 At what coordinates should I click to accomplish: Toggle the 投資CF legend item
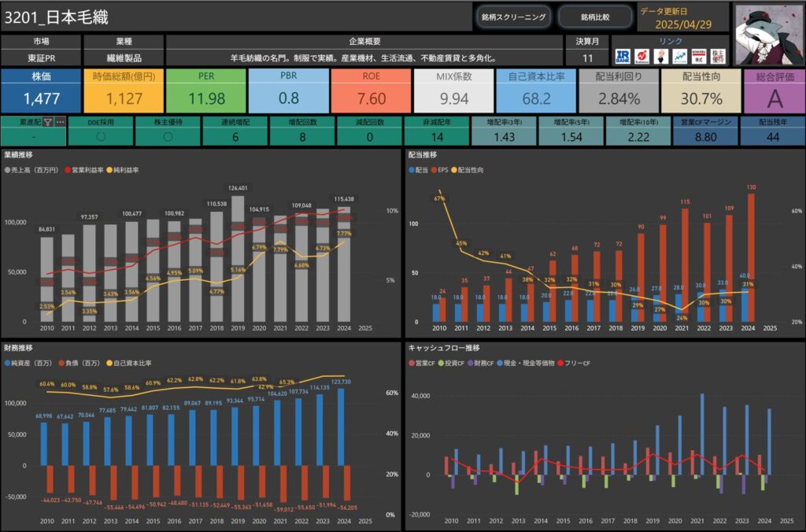click(451, 364)
